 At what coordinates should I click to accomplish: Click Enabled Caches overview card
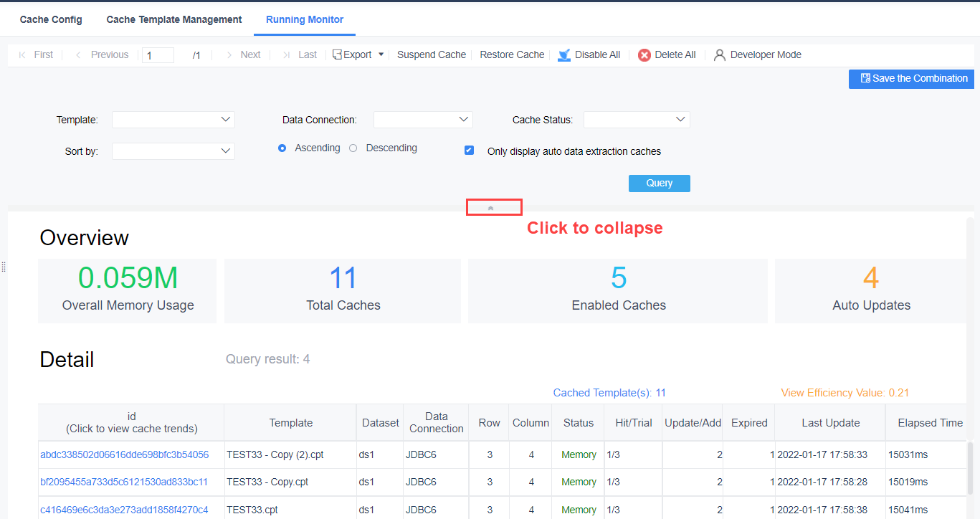coord(618,291)
